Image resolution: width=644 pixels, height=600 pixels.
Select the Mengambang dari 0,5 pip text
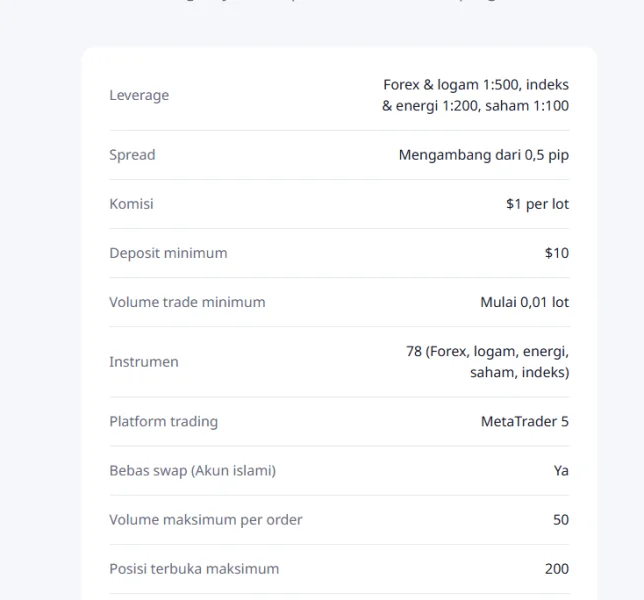[484, 155]
